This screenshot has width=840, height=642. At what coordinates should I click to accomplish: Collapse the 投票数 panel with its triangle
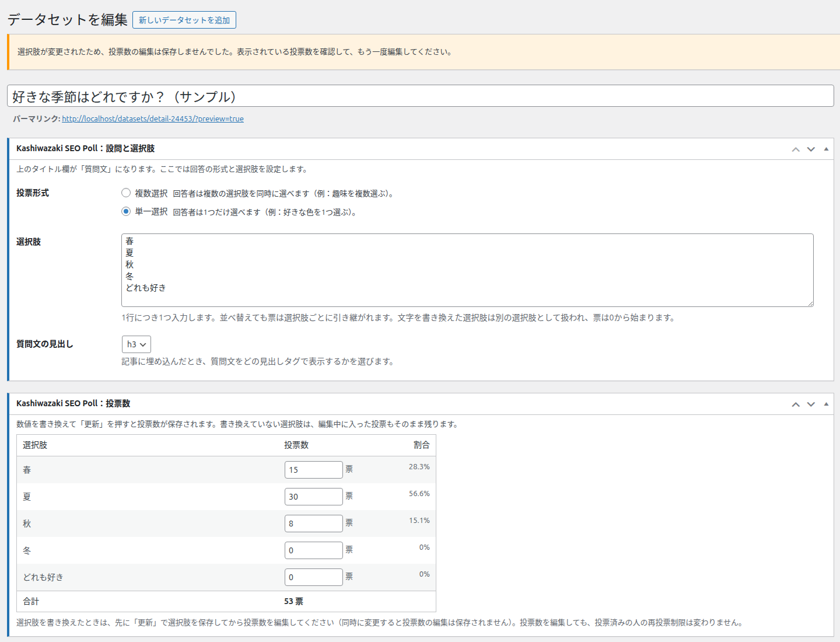[826, 404]
